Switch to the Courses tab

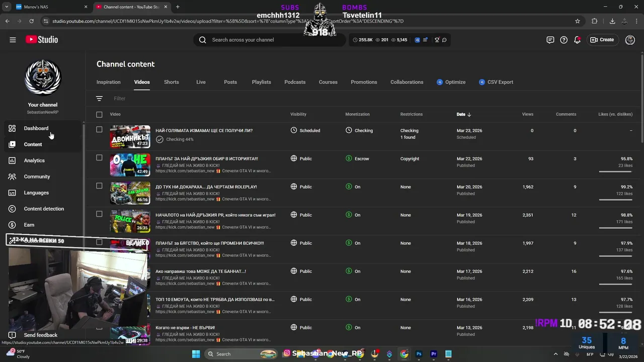328,82
